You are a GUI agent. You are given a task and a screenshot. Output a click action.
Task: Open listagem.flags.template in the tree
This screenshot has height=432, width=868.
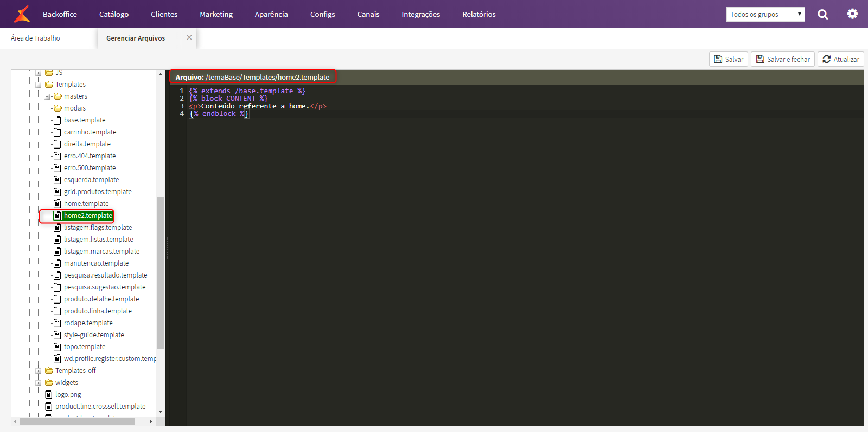(x=98, y=228)
